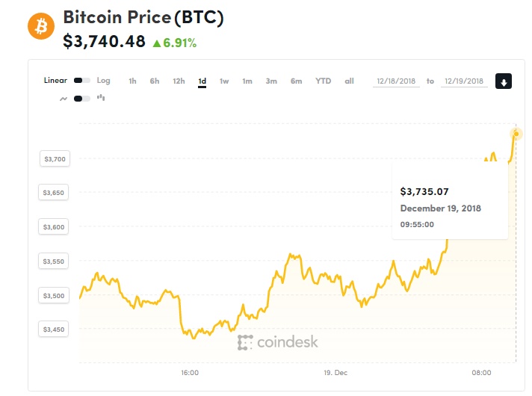The image size is (532, 396).
Task: Click the green price-up triangle indicator
Action: (x=156, y=43)
